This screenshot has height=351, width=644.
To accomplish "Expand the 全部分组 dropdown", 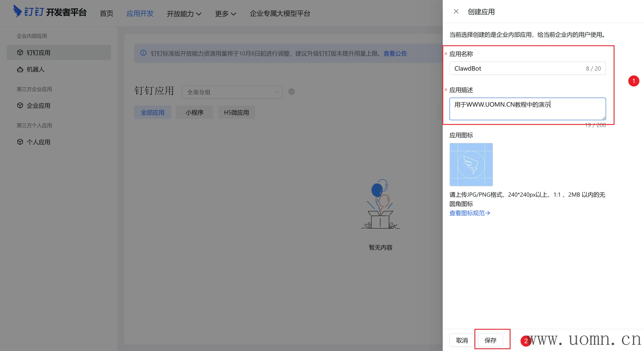I will click(x=232, y=92).
